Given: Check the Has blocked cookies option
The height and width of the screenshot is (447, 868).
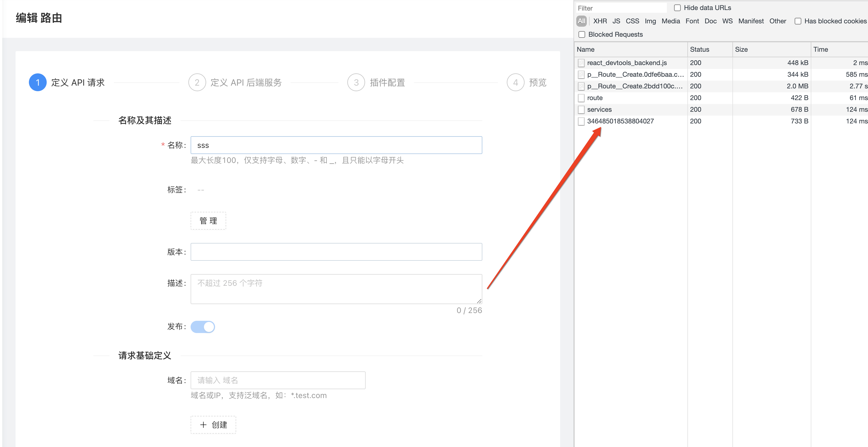Looking at the screenshot, I should click(x=798, y=21).
